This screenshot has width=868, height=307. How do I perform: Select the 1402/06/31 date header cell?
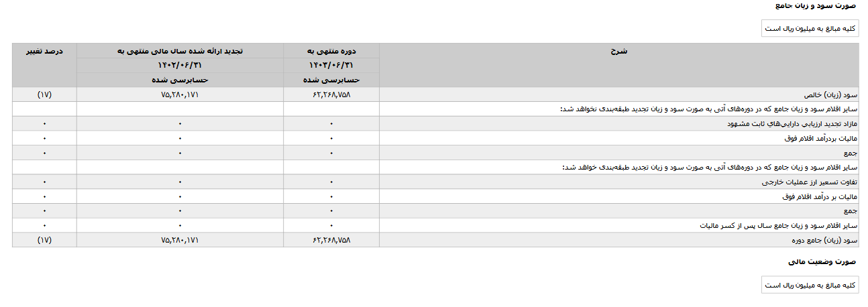180,65
